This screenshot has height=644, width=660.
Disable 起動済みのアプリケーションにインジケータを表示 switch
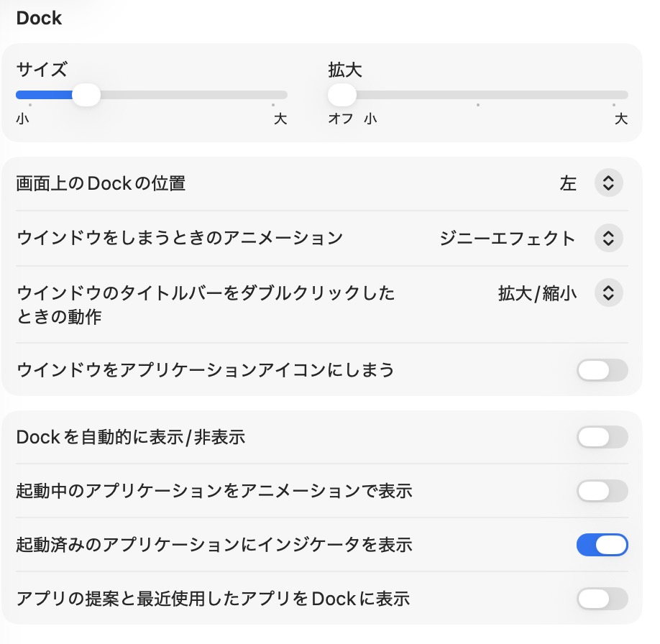(x=602, y=545)
